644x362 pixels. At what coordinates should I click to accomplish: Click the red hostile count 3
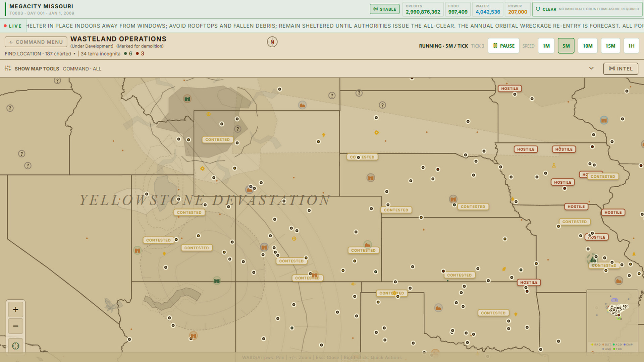tap(140, 54)
